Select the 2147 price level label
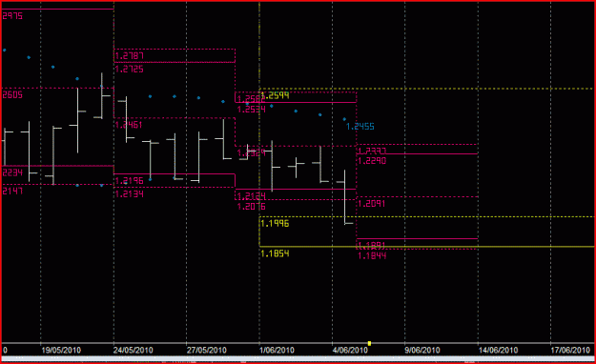The height and width of the screenshot is (364, 596). pos(12,191)
